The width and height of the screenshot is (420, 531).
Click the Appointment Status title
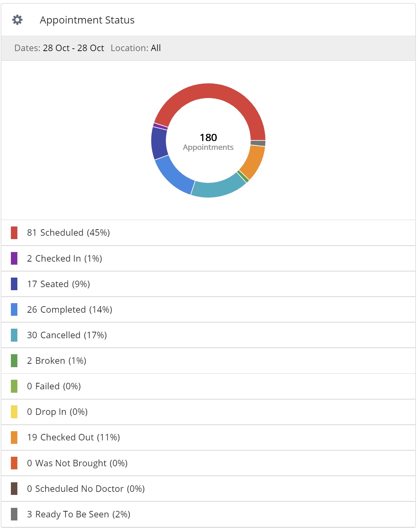click(x=87, y=20)
